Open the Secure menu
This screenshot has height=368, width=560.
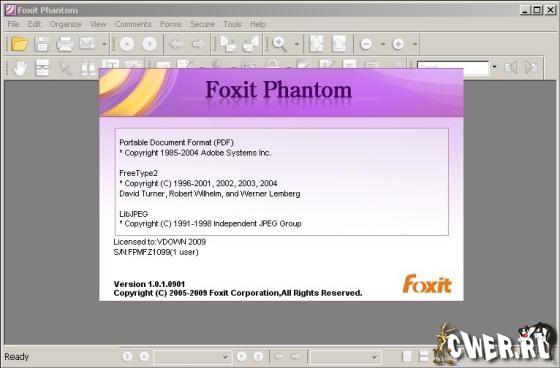tap(202, 24)
